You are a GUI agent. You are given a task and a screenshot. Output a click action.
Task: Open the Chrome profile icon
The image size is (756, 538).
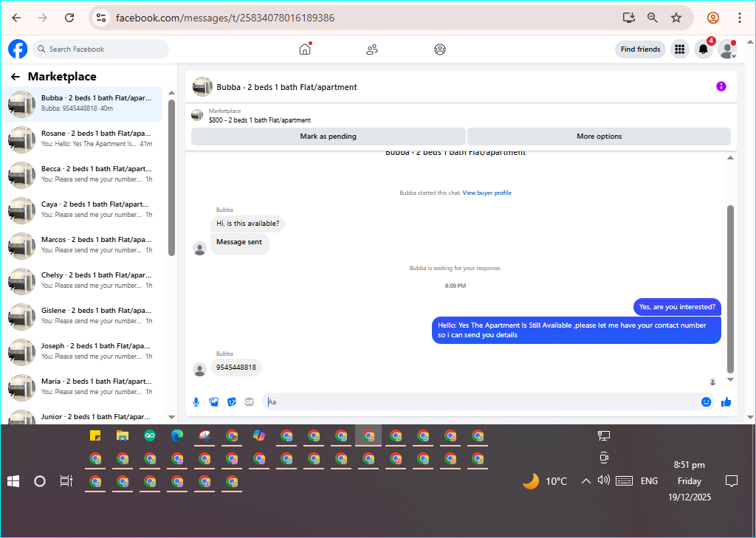[x=713, y=18]
